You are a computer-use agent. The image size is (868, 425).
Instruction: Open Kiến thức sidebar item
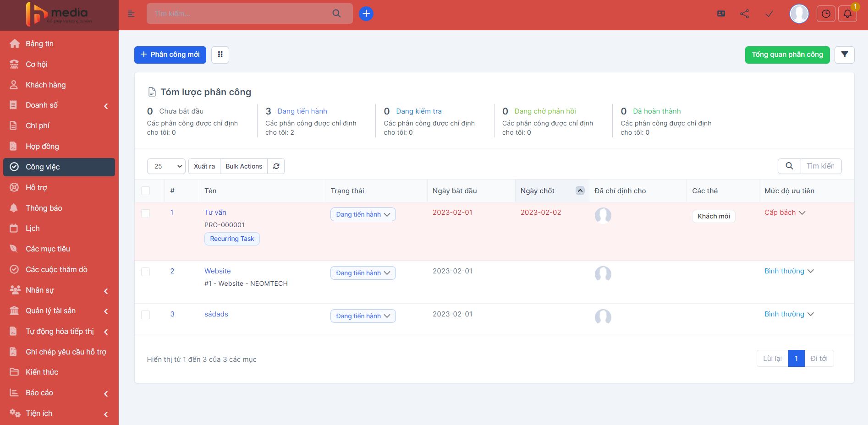(59, 372)
